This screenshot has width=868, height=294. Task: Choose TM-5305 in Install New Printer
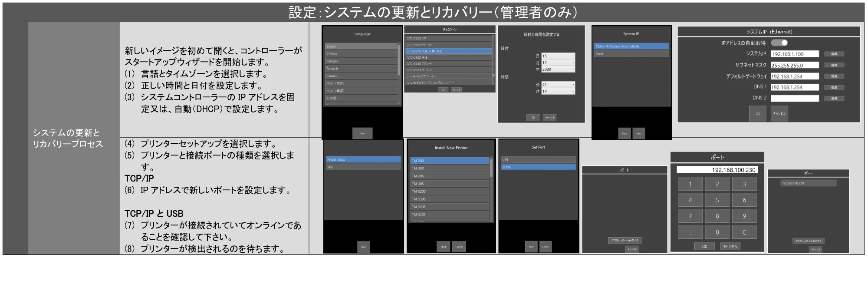450,215
